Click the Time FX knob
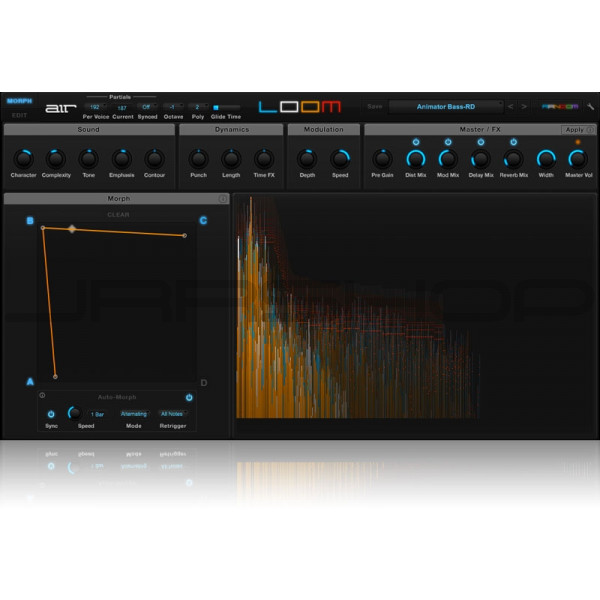The width and height of the screenshot is (600, 600). (x=264, y=159)
